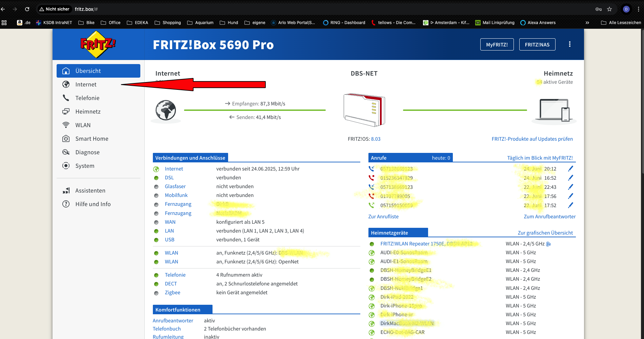Click Zur grafischen Übersicht link
Image resolution: width=644 pixels, height=339 pixels.
click(x=545, y=233)
